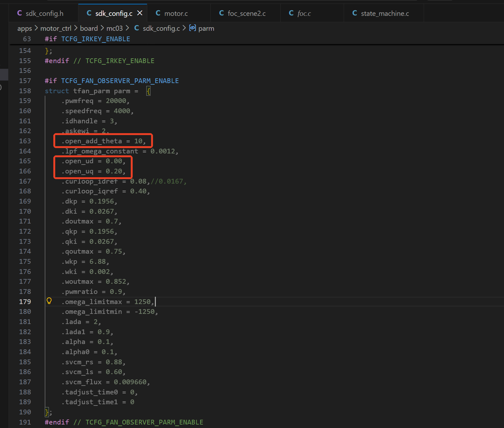Viewport: 504px width, 428px height.
Task: Click the .open_ud = 0.00 line
Action: pos(93,161)
